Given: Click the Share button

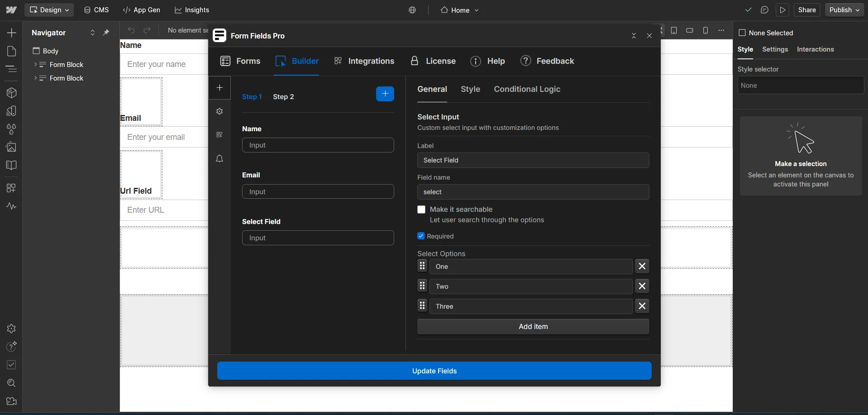Looking at the screenshot, I should 807,10.
